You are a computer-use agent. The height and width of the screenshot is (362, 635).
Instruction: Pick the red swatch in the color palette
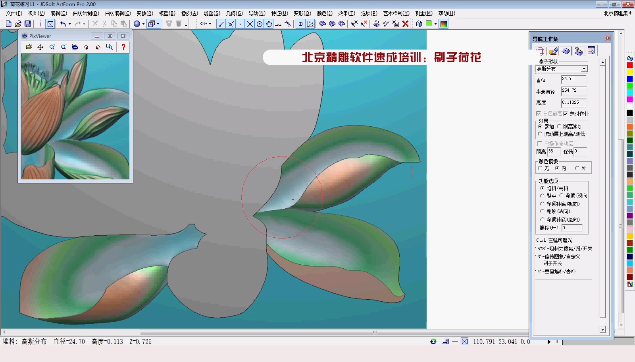point(630,65)
